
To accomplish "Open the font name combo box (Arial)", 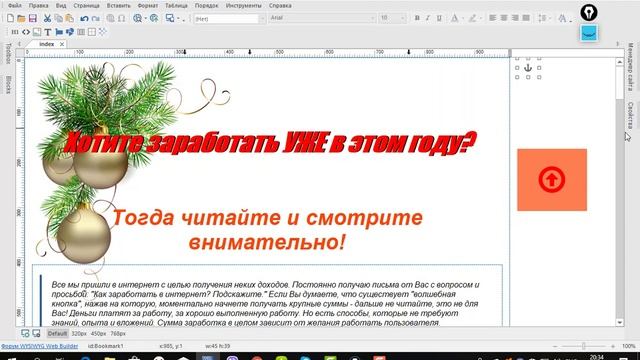I will coord(322,18).
